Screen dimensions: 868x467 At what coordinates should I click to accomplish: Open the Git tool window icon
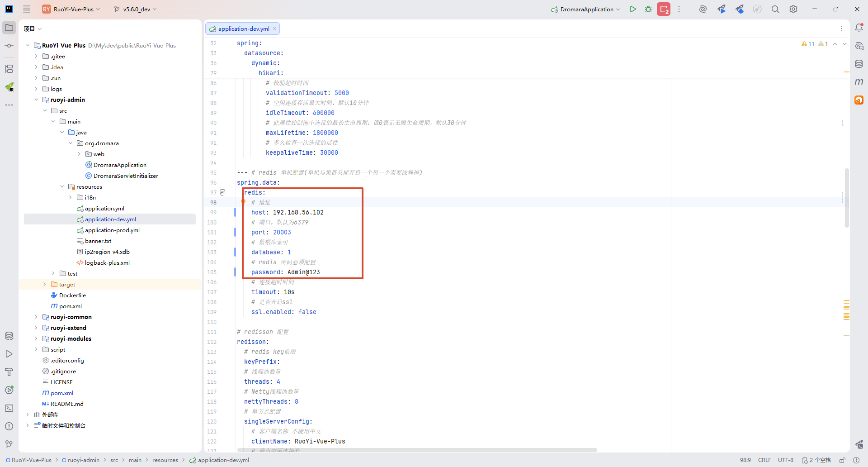coord(9,444)
